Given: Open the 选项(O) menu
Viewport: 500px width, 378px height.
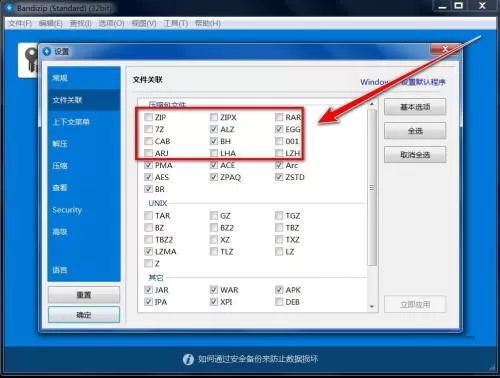Looking at the screenshot, I should [x=111, y=23].
